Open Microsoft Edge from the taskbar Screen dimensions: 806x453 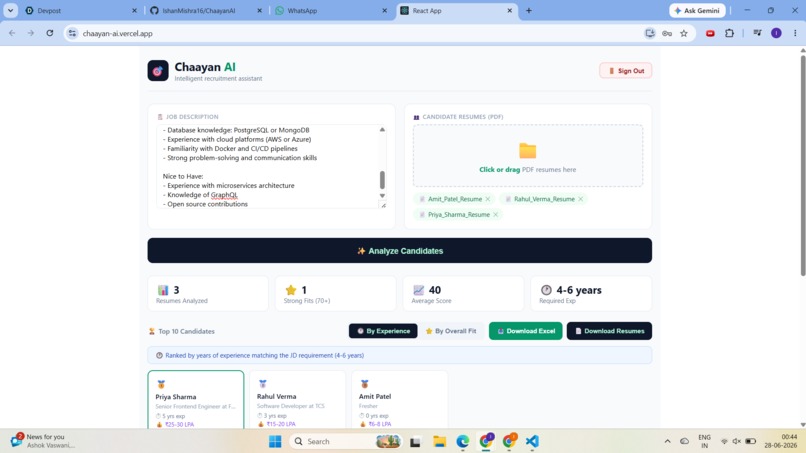(463, 441)
